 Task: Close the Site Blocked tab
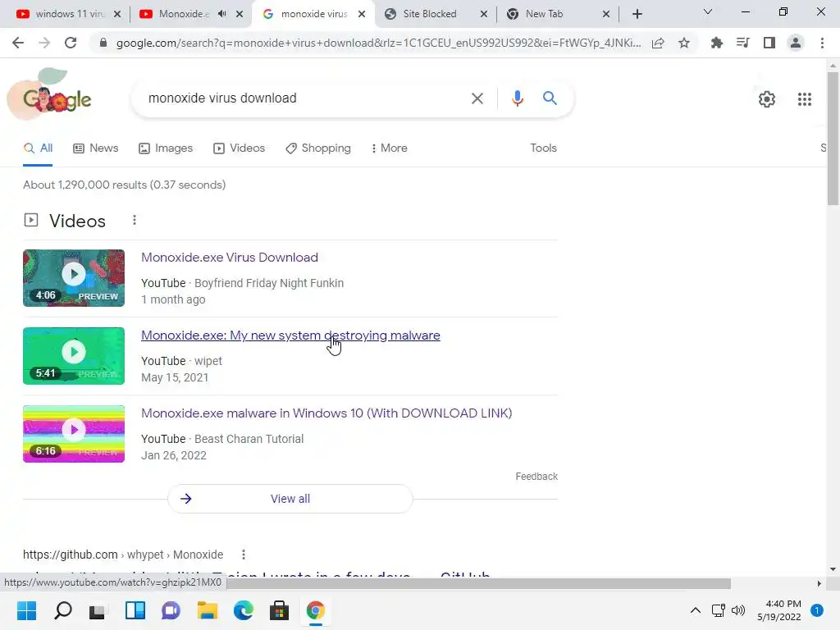pyautogui.click(x=484, y=14)
